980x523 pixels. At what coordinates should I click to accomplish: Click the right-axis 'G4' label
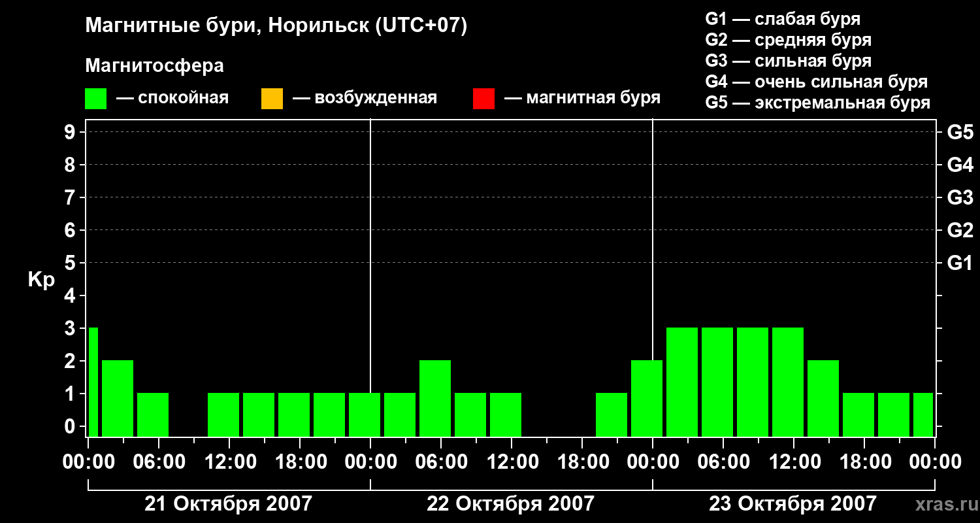(960, 165)
